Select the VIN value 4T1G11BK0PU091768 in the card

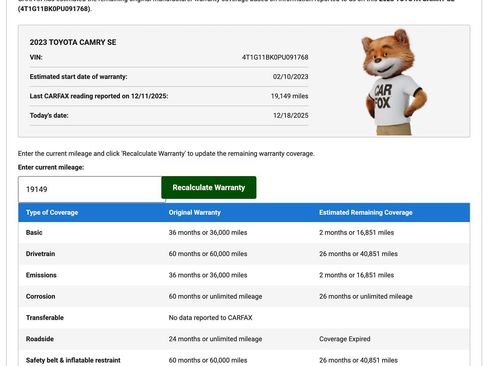pos(275,57)
